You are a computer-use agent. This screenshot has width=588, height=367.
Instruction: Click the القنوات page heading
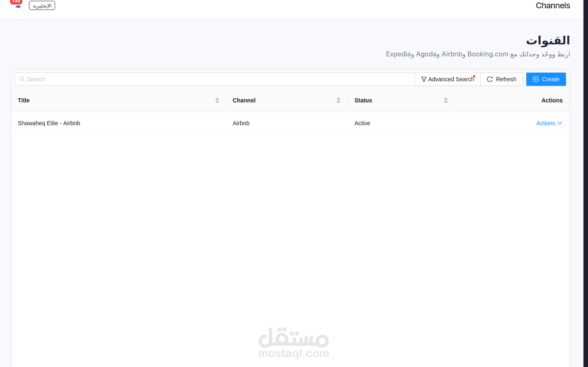(x=548, y=40)
